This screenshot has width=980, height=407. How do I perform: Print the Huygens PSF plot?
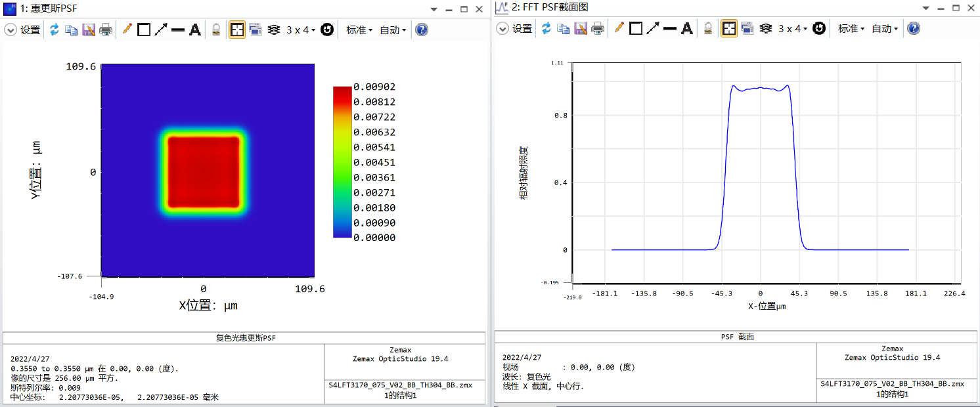(106, 30)
